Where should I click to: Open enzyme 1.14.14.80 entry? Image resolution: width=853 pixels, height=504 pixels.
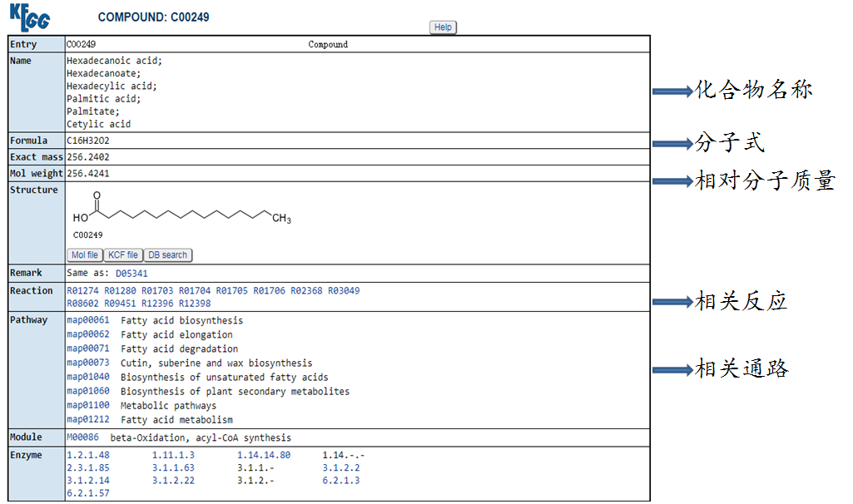point(264,456)
